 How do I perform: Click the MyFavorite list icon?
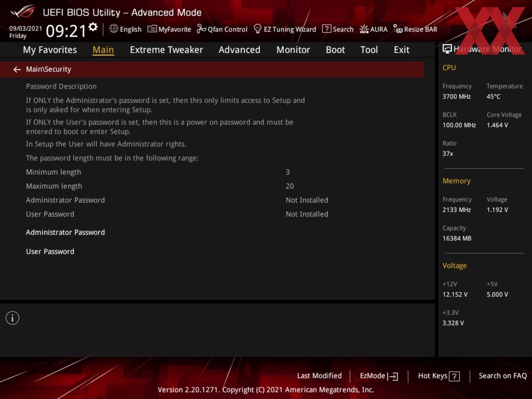152,29
